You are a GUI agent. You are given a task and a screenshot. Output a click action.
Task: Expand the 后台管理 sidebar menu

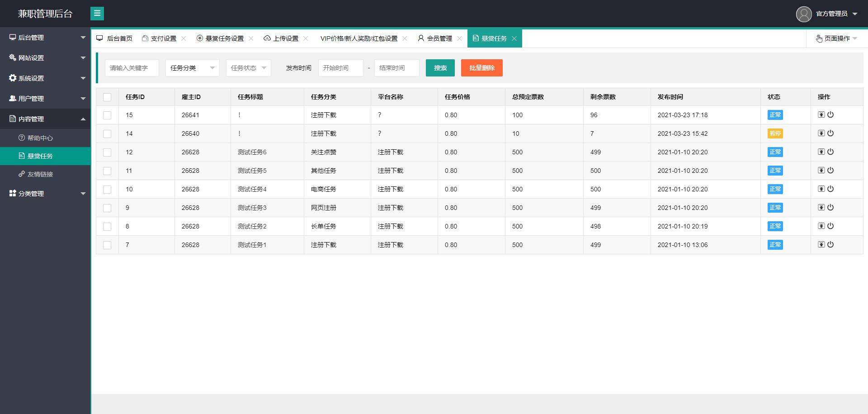click(x=45, y=38)
